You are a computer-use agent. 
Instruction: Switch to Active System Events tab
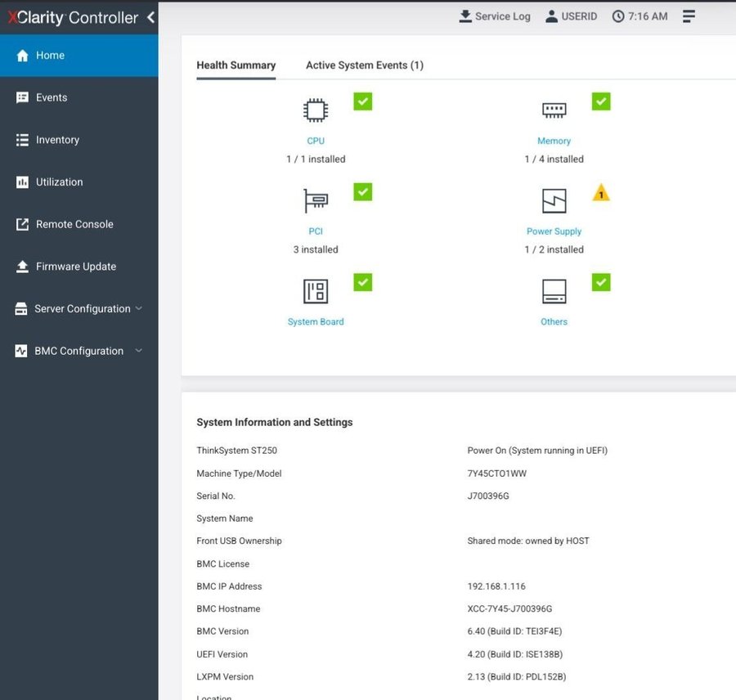pos(364,65)
